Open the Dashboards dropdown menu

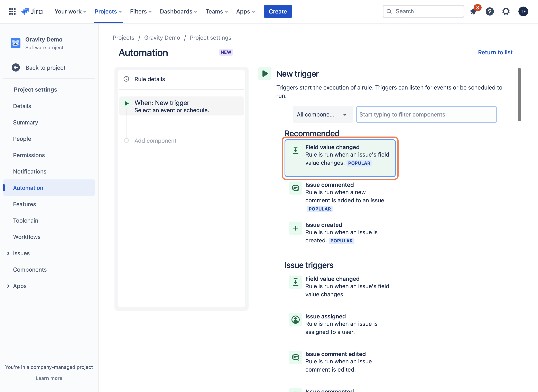pyautogui.click(x=178, y=11)
